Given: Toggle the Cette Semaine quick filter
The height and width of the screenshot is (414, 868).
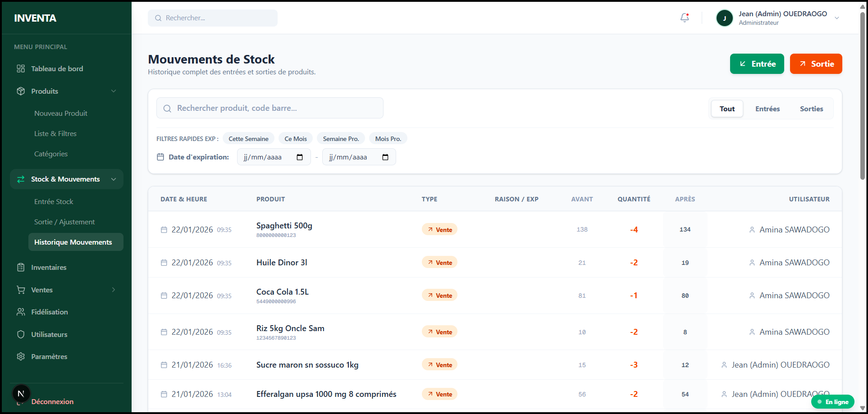Looking at the screenshot, I should [248, 139].
